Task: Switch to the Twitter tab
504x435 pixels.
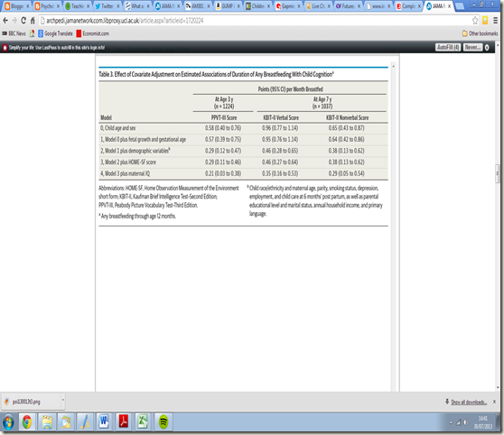Action: [106, 6]
